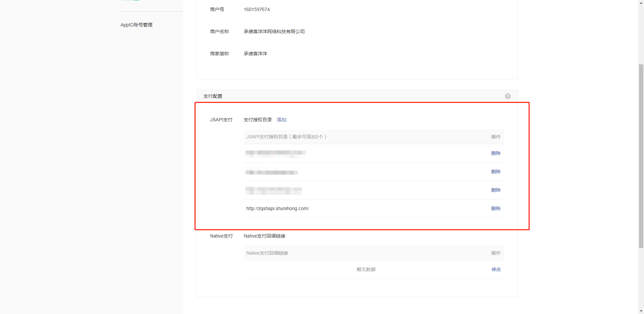Delete the second blurred directory entry
Viewport: 644px width, 314px height.
(x=496, y=172)
